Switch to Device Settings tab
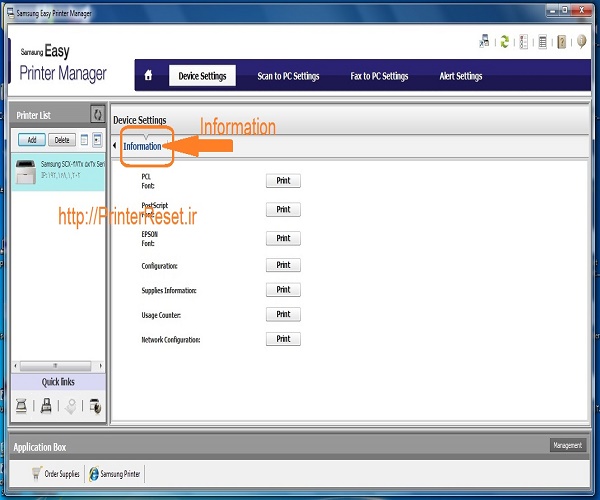Screen dimensions: 600x500 pos(202,76)
